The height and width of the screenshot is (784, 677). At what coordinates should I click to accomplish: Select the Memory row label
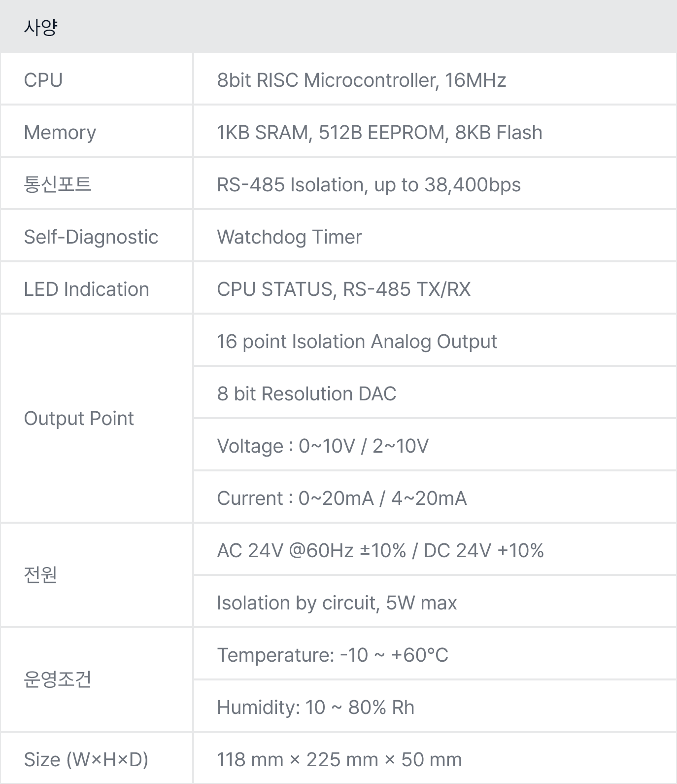click(60, 133)
